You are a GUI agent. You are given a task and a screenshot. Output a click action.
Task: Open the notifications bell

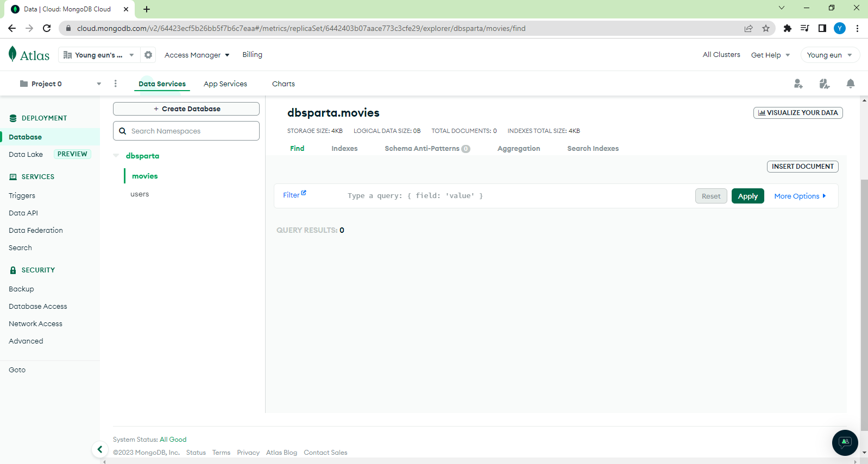(x=851, y=84)
